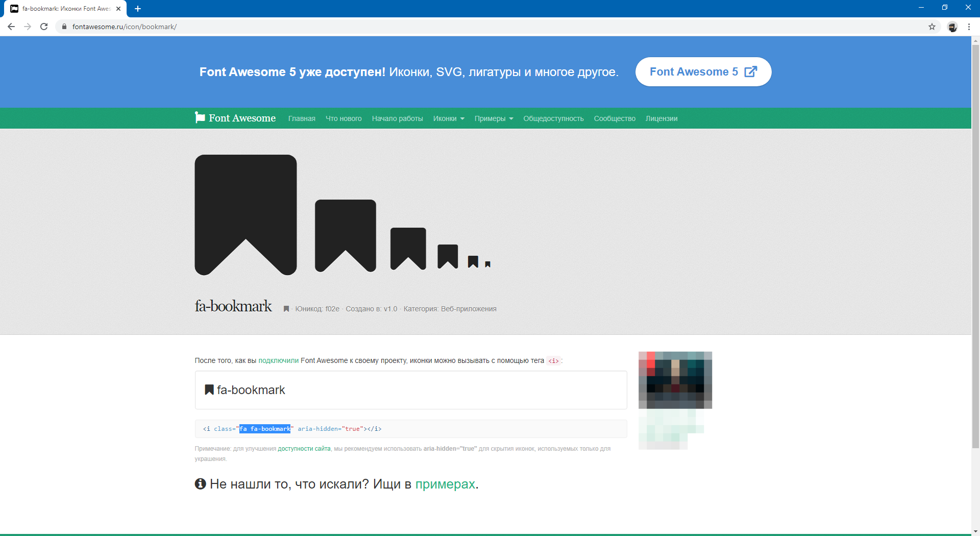Follow the подключили link
Viewport: 980px width, 536px height.
click(278, 360)
